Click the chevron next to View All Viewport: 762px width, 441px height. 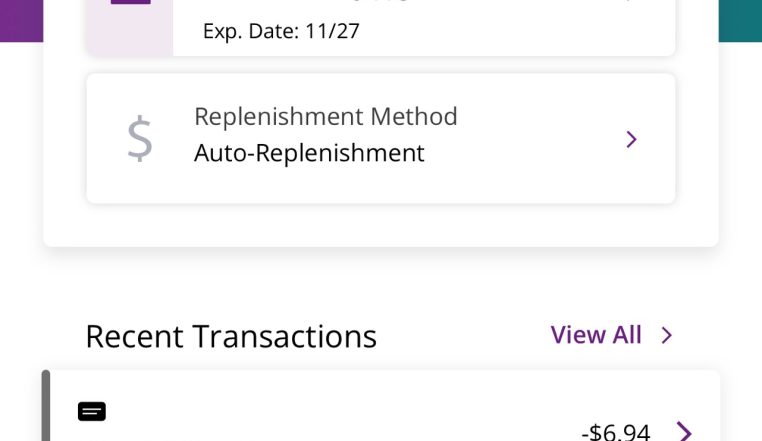(667, 335)
